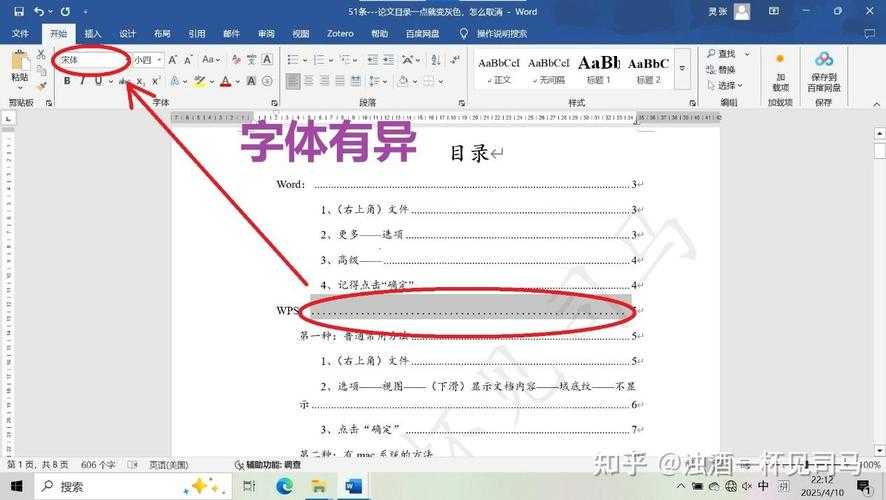The height and width of the screenshot is (500, 886).
Task: Click the align right icon
Action: tap(324, 81)
